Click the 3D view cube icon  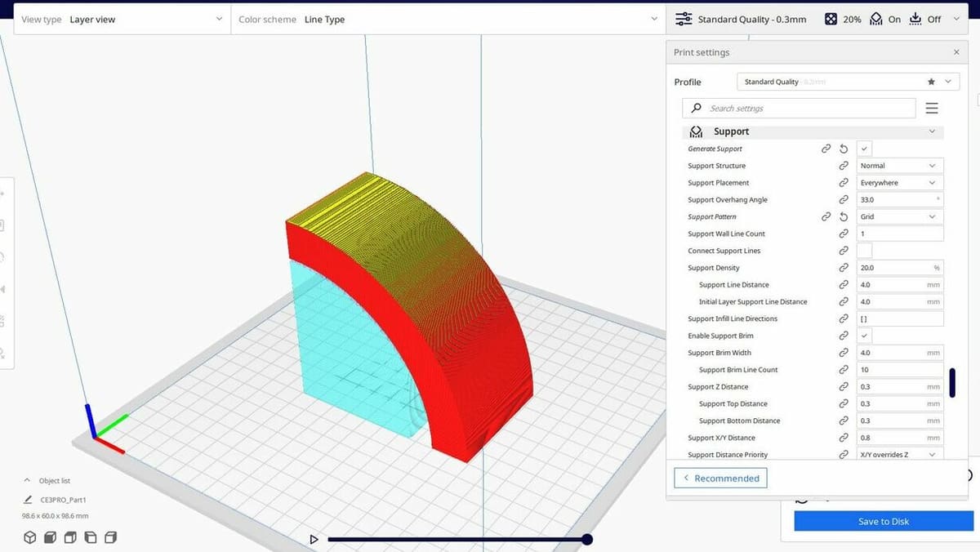[x=30, y=537]
